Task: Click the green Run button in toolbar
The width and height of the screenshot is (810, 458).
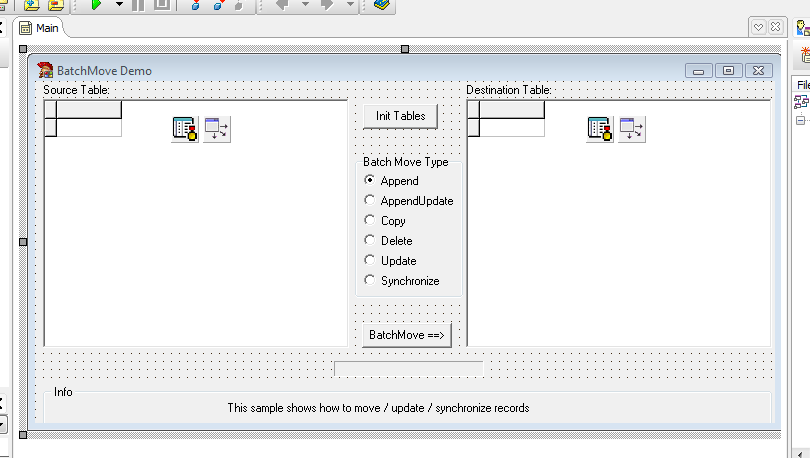Action: pyautogui.click(x=96, y=5)
